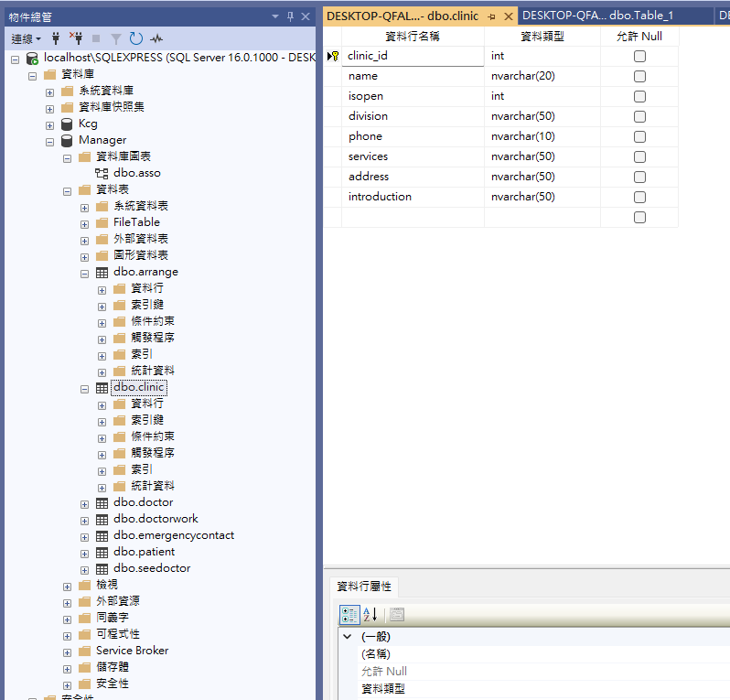Pin the Object Explorer panel
730x700 pixels.
[290, 16]
